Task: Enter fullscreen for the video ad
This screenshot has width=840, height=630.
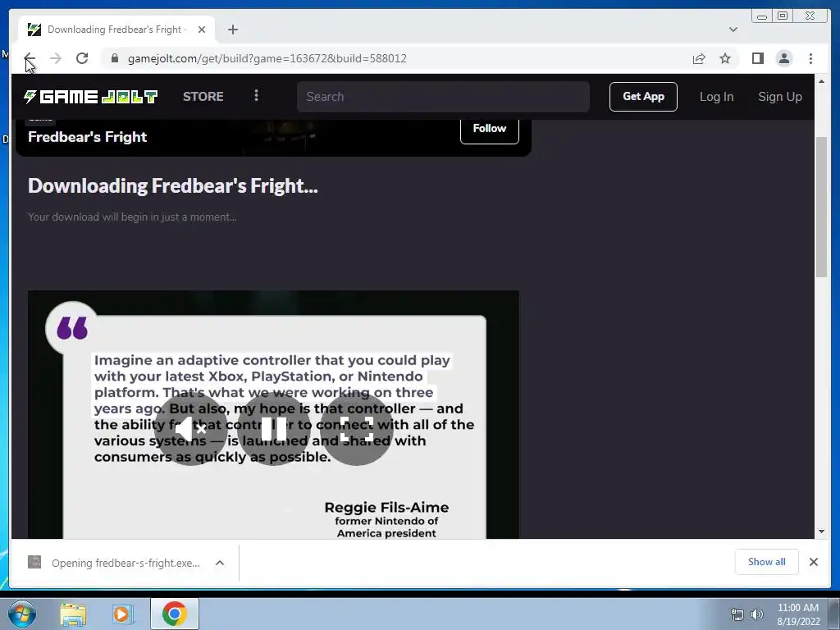Action: [356, 428]
